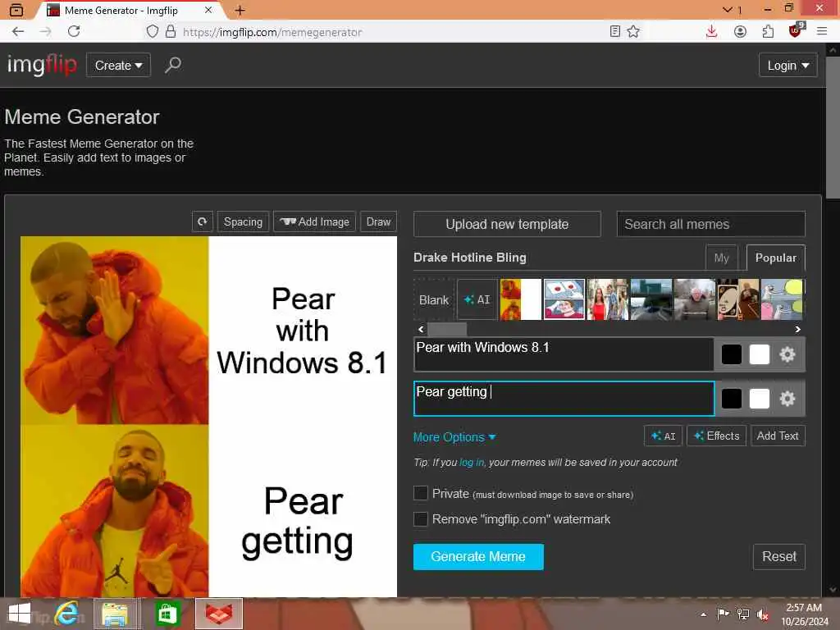Enable the Private checkbox

[421, 493]
